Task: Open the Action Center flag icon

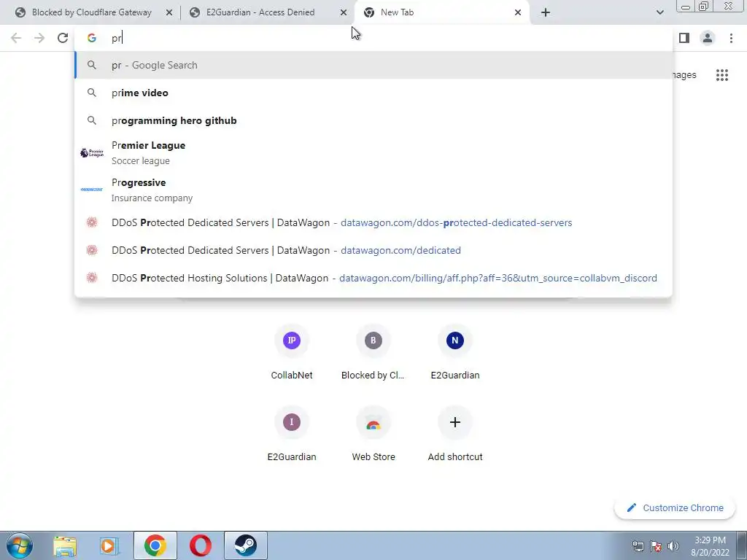Action: (656, 546)
